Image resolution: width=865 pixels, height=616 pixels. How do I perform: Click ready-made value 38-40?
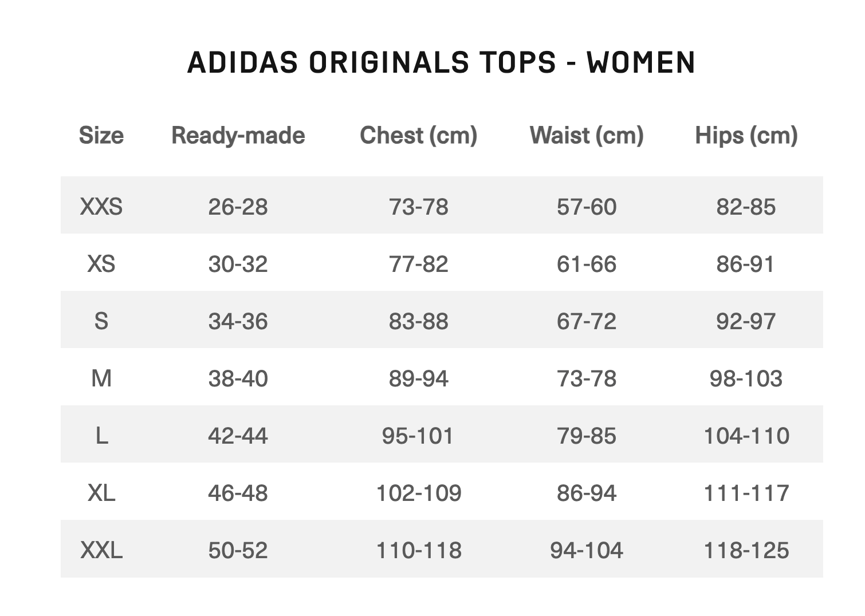pyautogui.click(x=238, y=378)
